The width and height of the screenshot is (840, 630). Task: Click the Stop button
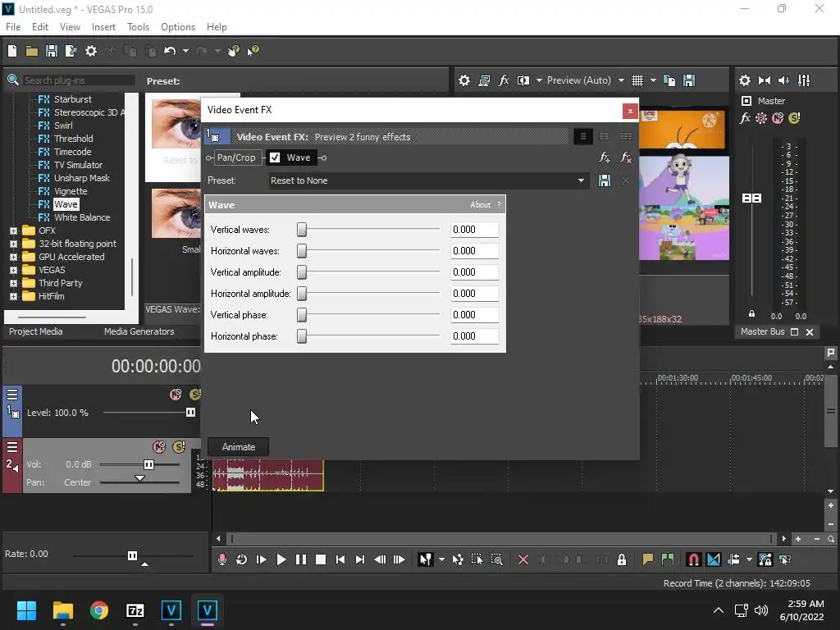point(321,559)
